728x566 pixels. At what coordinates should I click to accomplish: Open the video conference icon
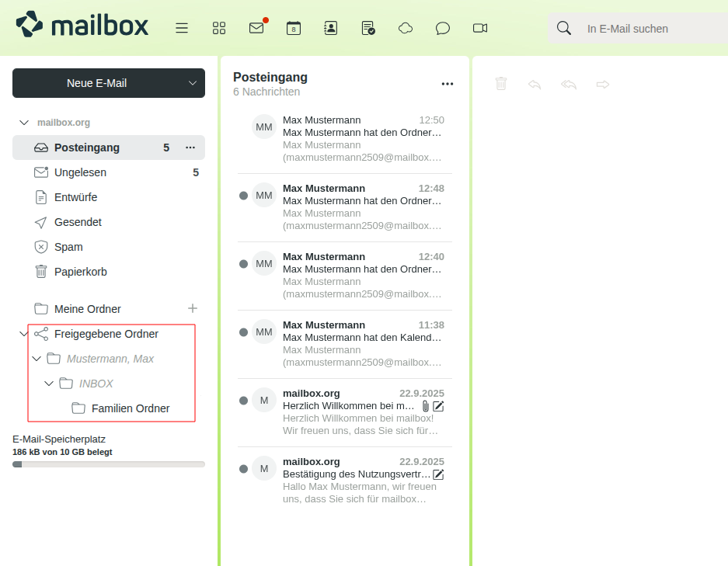(480, 28)
